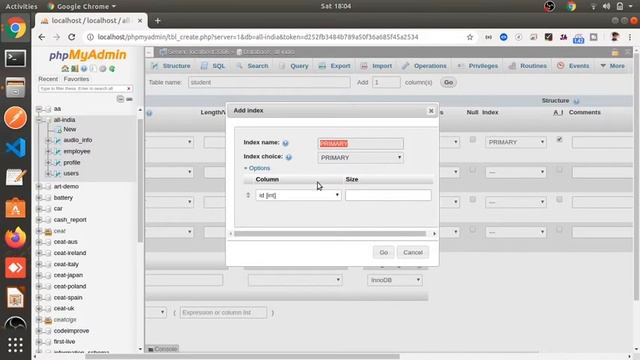Viewport: 640px width, 360px height.
Task: Open the Favorites tables link
Action: 76,79
